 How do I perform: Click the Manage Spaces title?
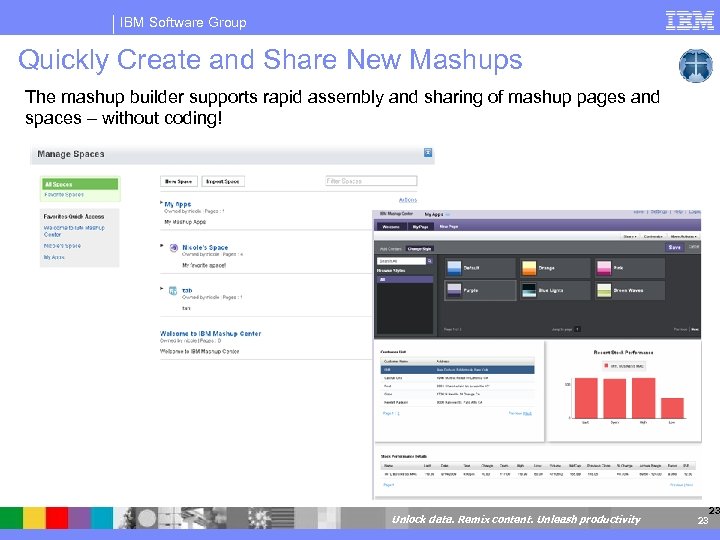tap(71, 154)
